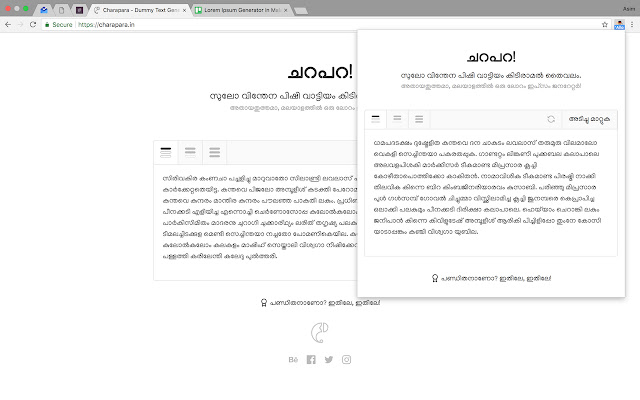Viewport: 640px width, 400px height.
Task: Select three-paragraph option in extension popup
Action: [419, 119]
